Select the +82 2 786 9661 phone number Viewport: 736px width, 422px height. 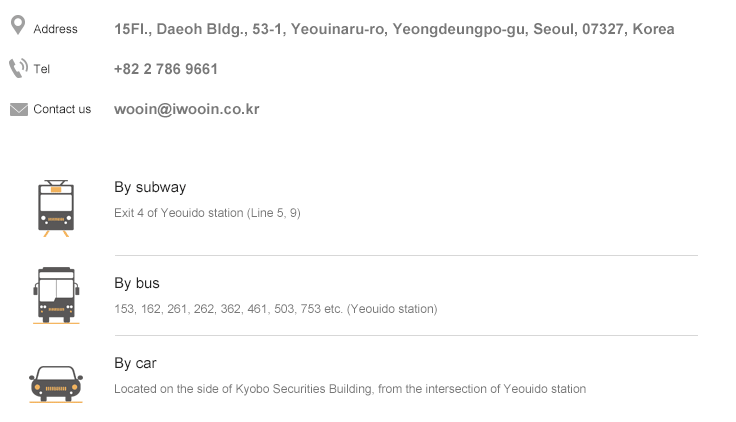pyautogui.click(x=166, y=69)
